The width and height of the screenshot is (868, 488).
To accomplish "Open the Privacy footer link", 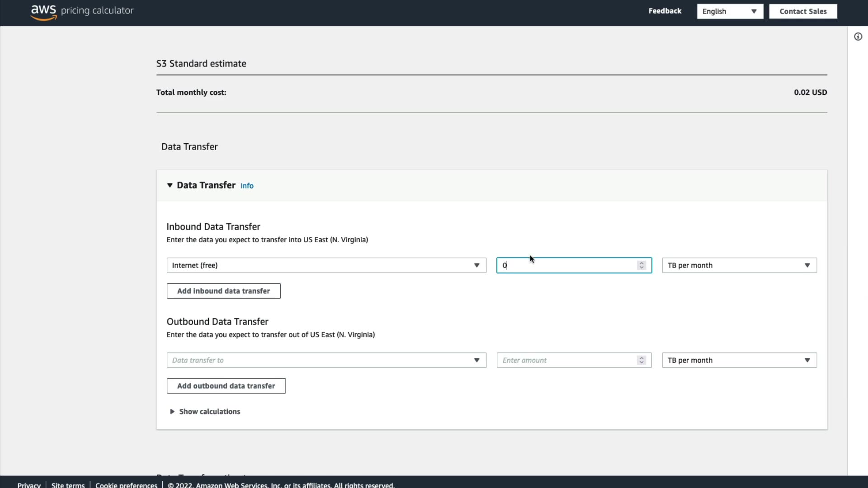I will pos(29,485).
